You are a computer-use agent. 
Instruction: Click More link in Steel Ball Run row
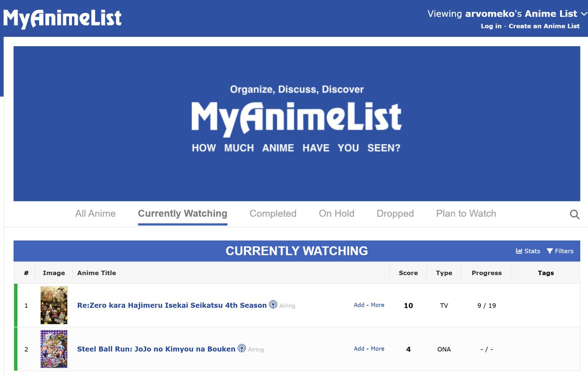pyautogui.click(x=377, y=349)
